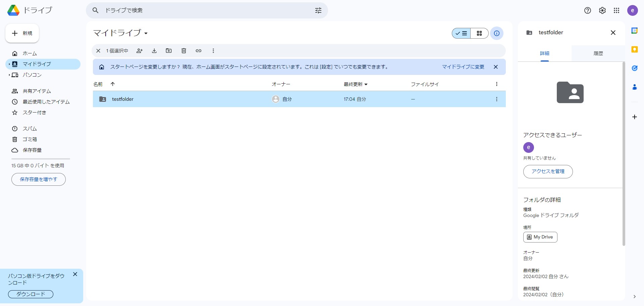Open Drive settings gear

tap(602, 10)
